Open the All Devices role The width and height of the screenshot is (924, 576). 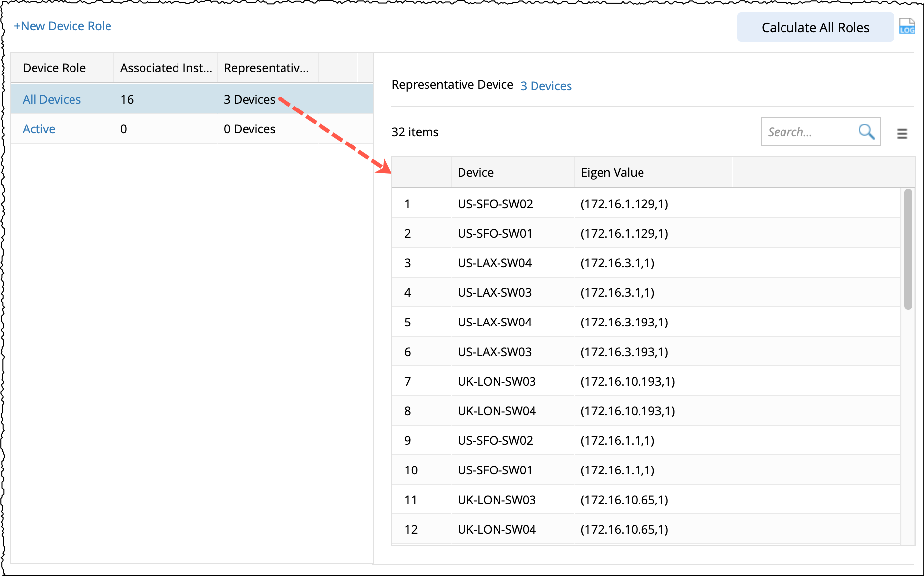(x=52, y=100)
